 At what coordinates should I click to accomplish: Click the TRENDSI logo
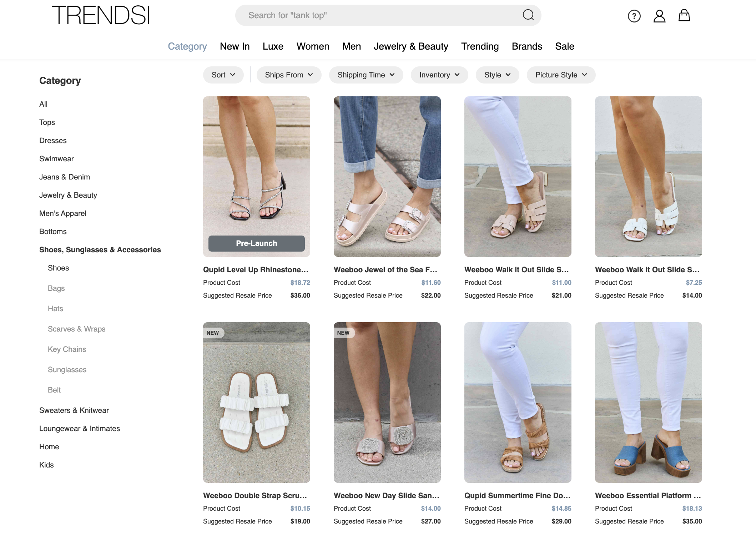coord(101,15)
